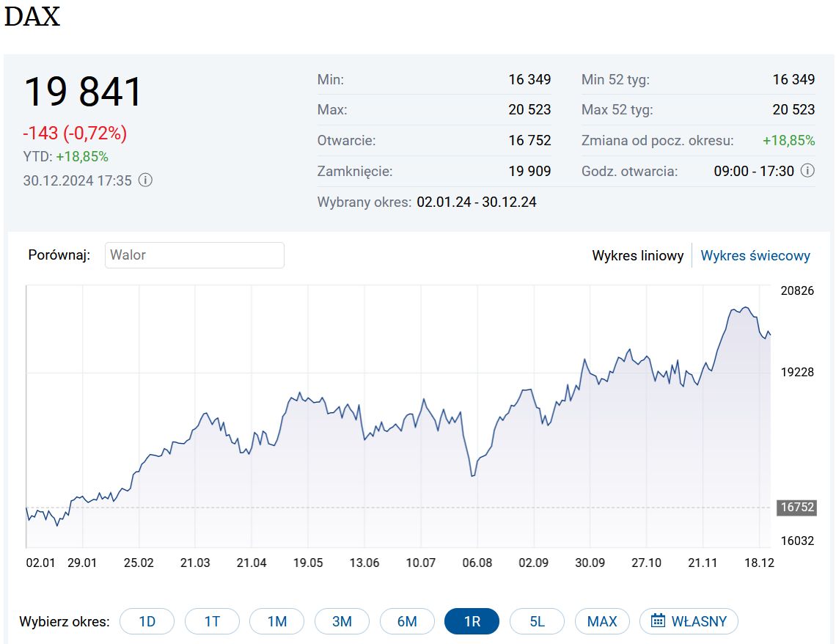Click the YTD +18,85% value
Viewport: 836px width, 644px height.
point(82,157)
